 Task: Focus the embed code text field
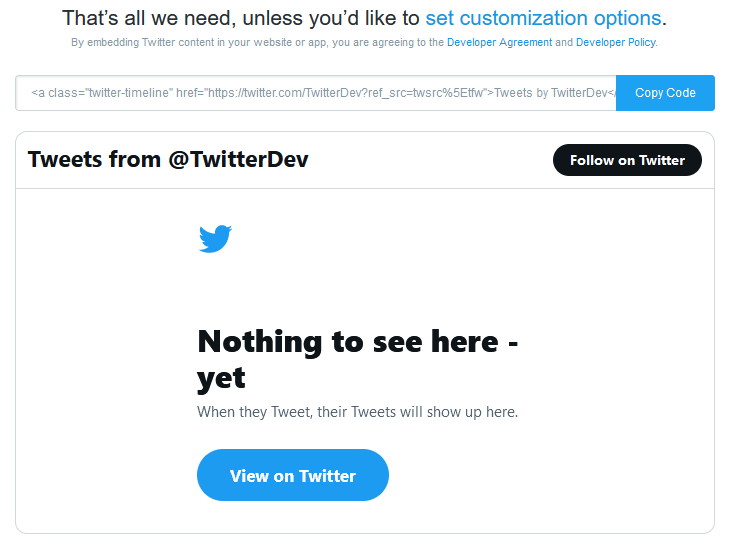pos(316,93)
